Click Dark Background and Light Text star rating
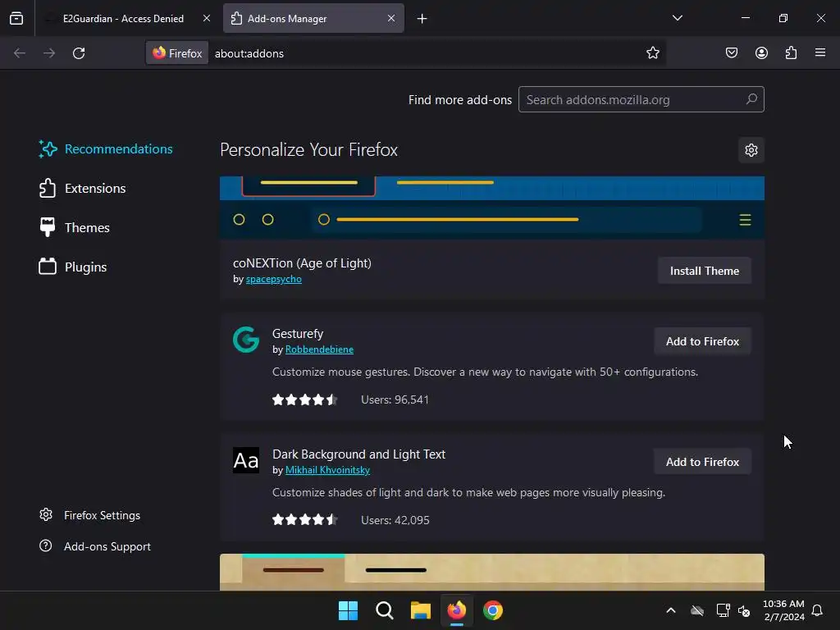The width and height of the screenshot is (840, 630). click(304, 519)
